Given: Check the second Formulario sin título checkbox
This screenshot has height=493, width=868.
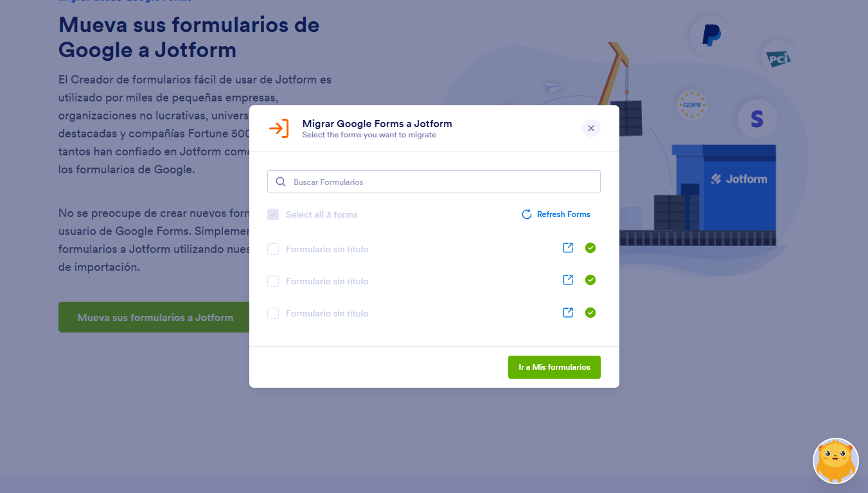Looking at the screenshot, I should [273, 281].
